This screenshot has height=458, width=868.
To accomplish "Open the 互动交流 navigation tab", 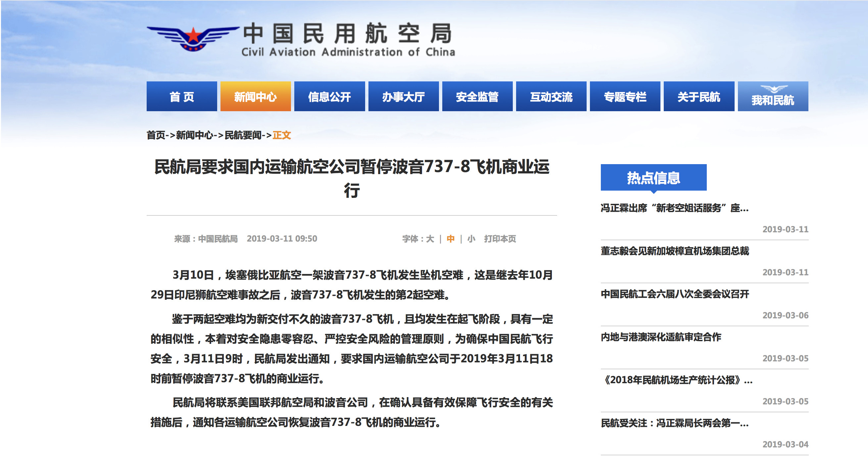I will pos(551,96).
